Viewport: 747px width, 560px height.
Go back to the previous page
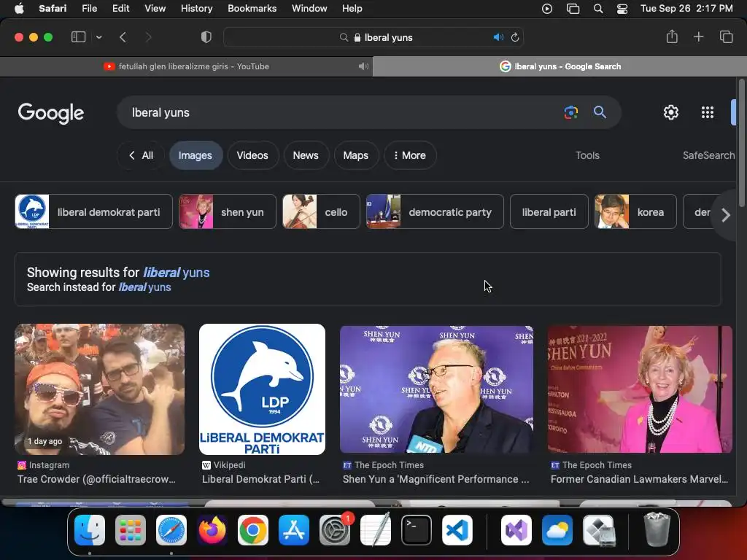123,37
